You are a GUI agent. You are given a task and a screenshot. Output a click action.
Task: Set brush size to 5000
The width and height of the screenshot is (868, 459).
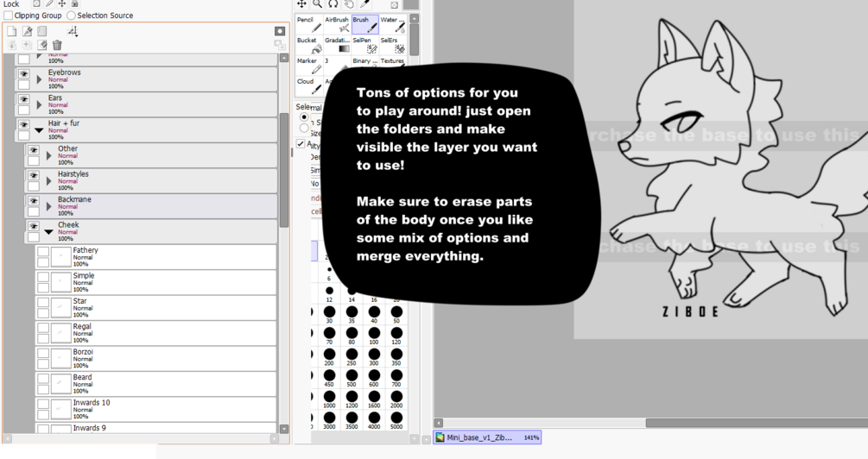pyautogui.click(x=396, y=419)
